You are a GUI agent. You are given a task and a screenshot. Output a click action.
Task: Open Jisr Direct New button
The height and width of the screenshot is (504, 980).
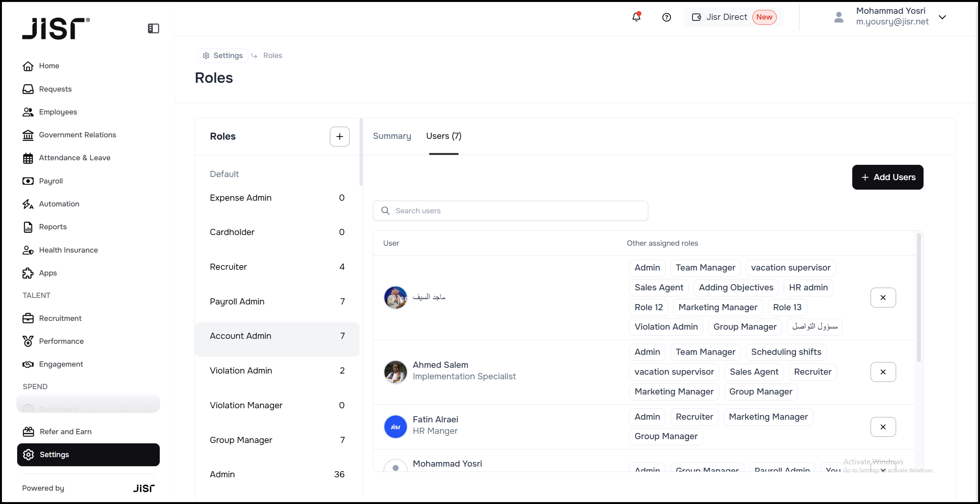click(x=734, y=17)
